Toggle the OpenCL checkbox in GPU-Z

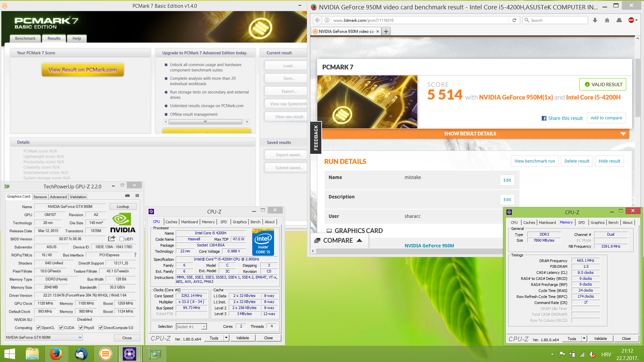[x=39, y=327]
